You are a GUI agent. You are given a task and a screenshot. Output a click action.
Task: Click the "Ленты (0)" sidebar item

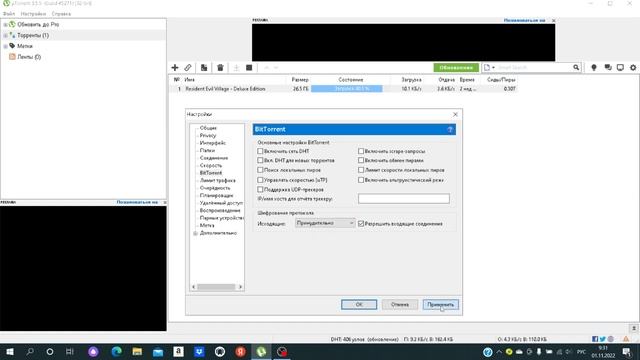coord(29,57)
